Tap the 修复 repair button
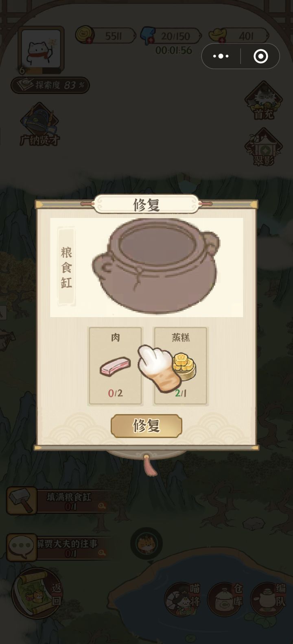 pyautogui.click(x=146, y=426)
